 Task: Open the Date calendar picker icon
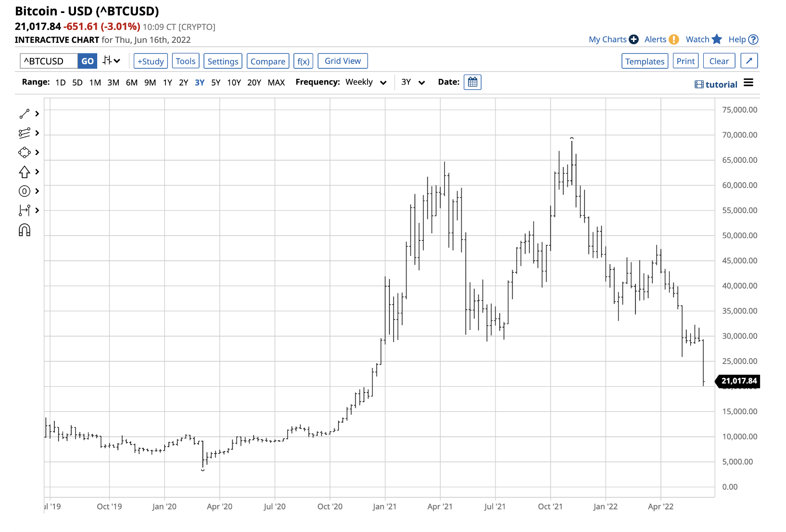(472, 82)
